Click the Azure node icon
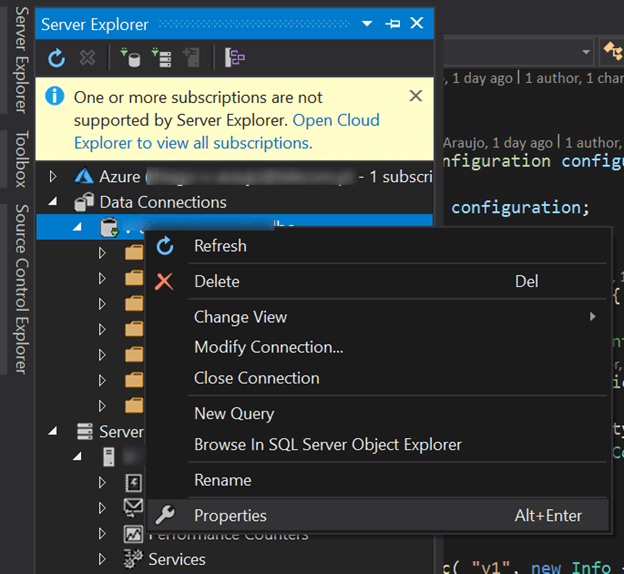This screenshot has height=574, width=624. [x=83, y=177]
